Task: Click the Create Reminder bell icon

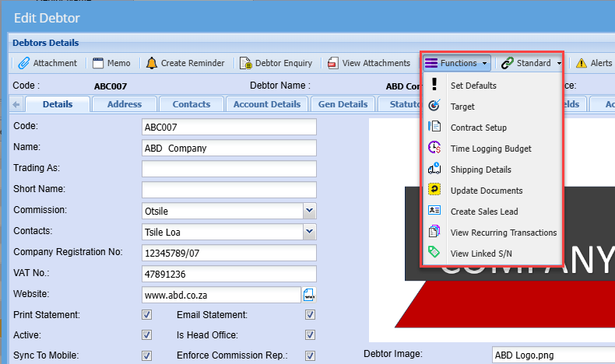Action: click(x=151, y=63)
